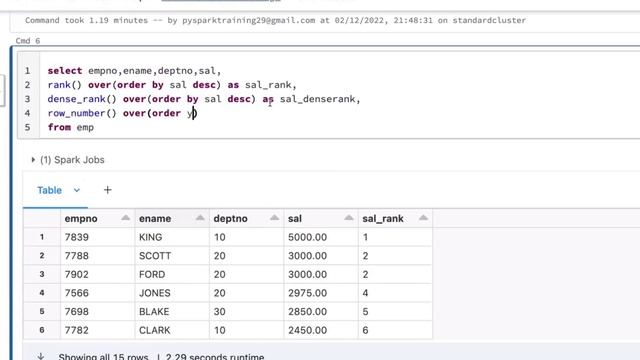This screenshot has height=360, width=640.
Task: Sort by the empno column arrow
Action: point(125,218)
